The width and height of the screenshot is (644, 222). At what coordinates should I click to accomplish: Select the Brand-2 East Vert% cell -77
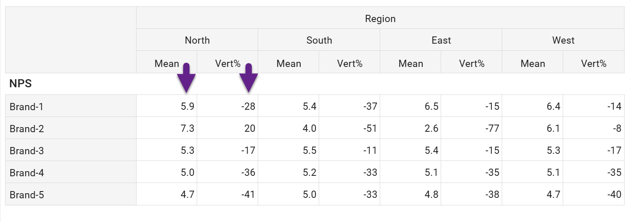[492, 128]
